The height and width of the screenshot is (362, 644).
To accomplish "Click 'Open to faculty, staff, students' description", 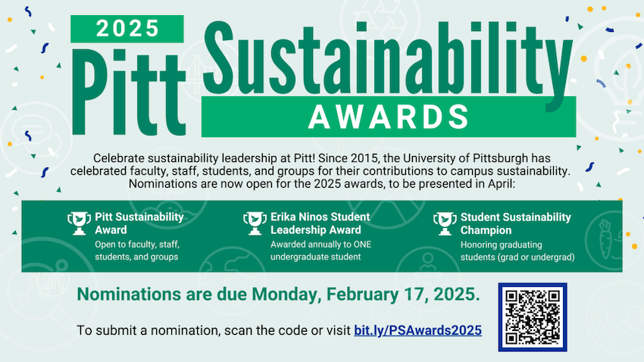I will [x=136, y=251].
